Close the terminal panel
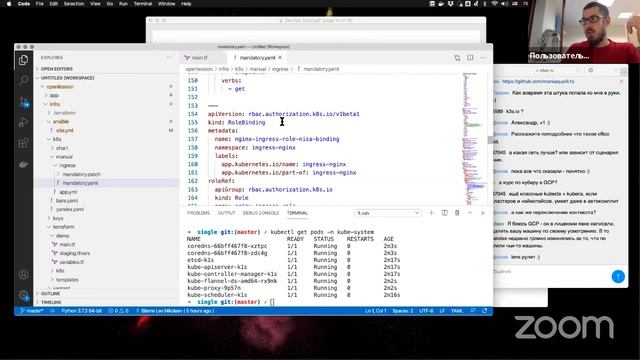Screen dimensions: 640x360 point(483,213)
